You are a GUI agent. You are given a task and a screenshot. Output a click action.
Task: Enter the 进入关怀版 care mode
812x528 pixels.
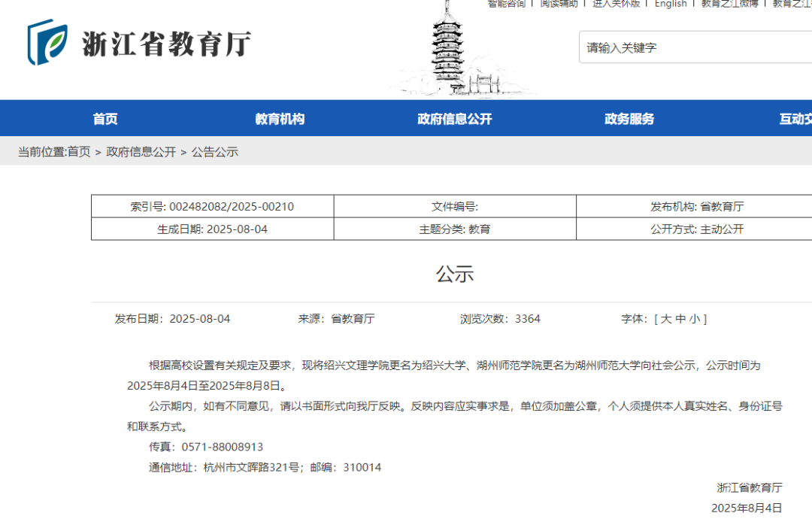pyautogui.click(x=616, y=4)
